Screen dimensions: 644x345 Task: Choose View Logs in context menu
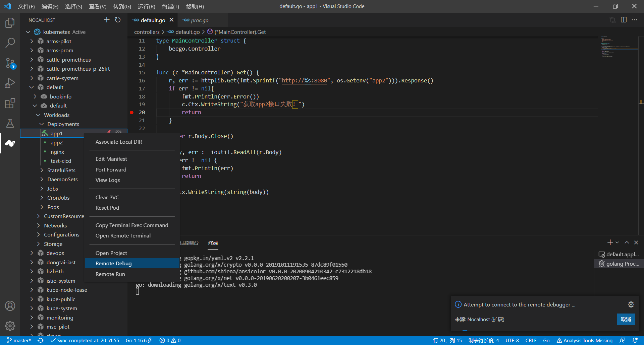(132, 180)
